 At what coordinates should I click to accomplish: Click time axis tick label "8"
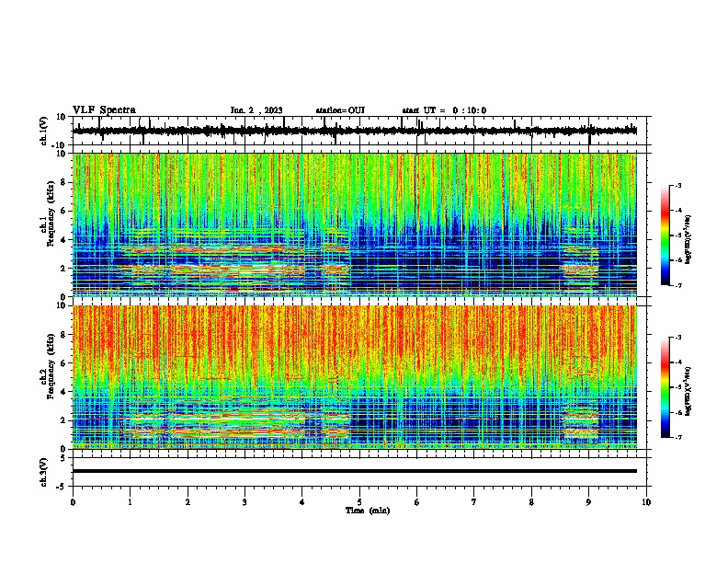coord(531,501)
